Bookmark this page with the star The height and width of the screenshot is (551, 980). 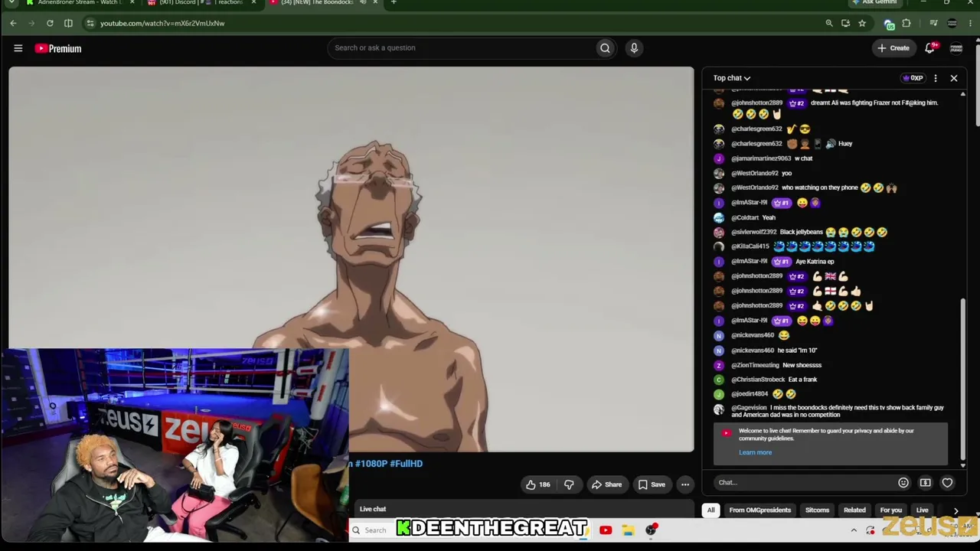tap(862, 23)
